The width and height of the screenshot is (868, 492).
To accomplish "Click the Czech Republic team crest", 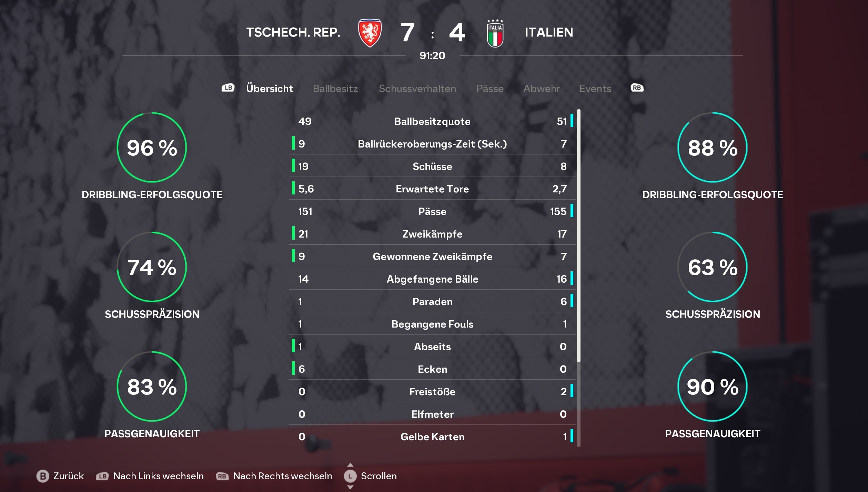I will (x=370, y=33).
